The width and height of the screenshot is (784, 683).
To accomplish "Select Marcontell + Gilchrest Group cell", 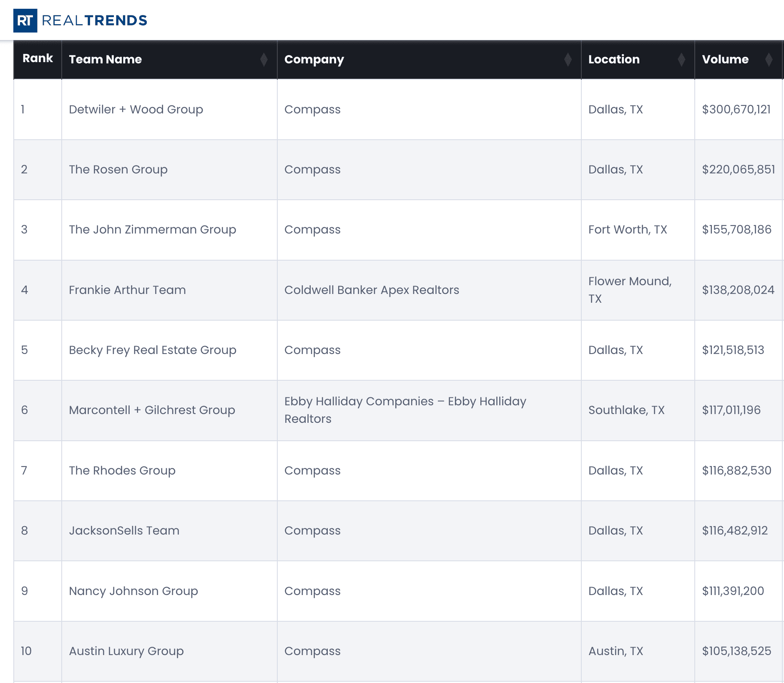I will click(169, 410).
